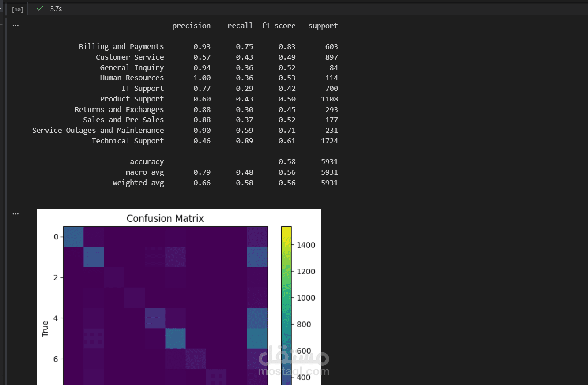Click the 1.00 precision value for Human Resources
Viewport: 588px width, 385px height.
point(202,78)
